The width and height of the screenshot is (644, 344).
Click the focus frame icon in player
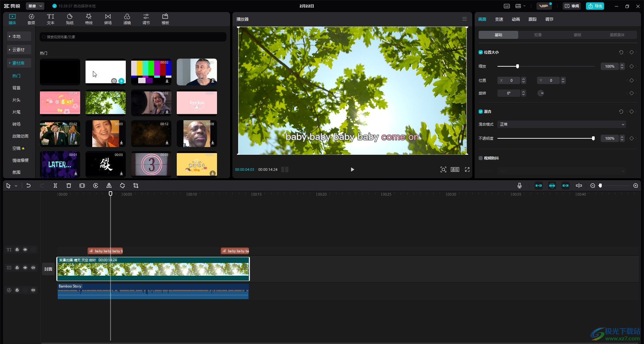[x=443, y=169]
